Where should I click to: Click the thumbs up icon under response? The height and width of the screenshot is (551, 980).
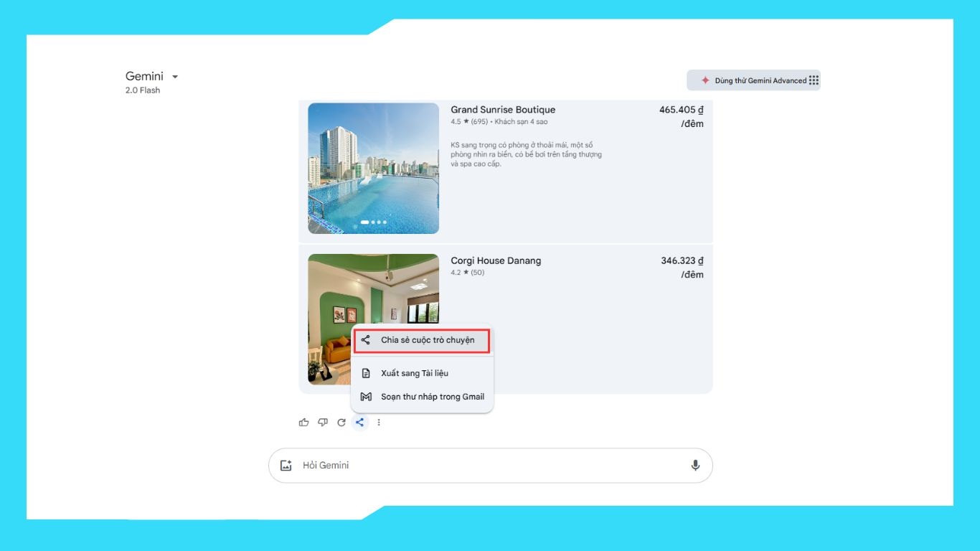coord(303,423)
